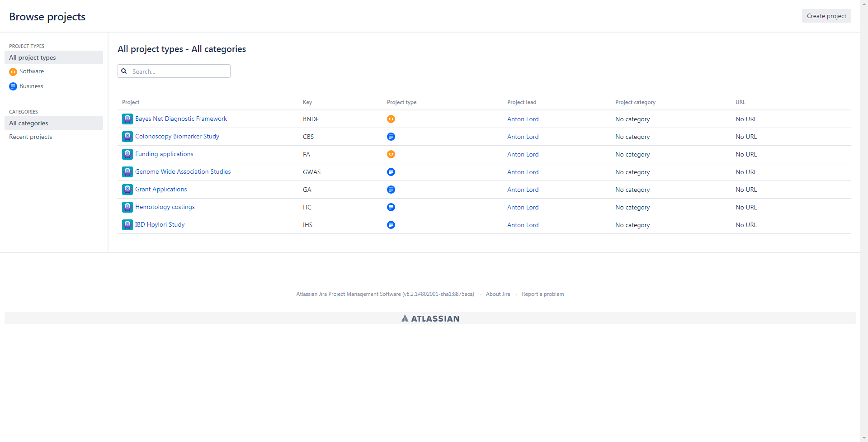The width and height of the screenshot is (868, 442).
Task: Open Anton Lord profile in GWAS row
Action: click(523, 172)
